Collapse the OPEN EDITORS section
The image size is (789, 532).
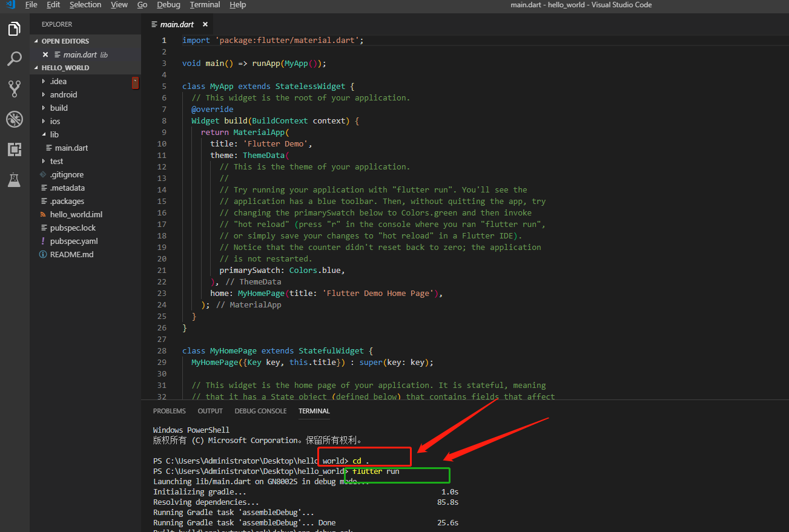(65, 41)
